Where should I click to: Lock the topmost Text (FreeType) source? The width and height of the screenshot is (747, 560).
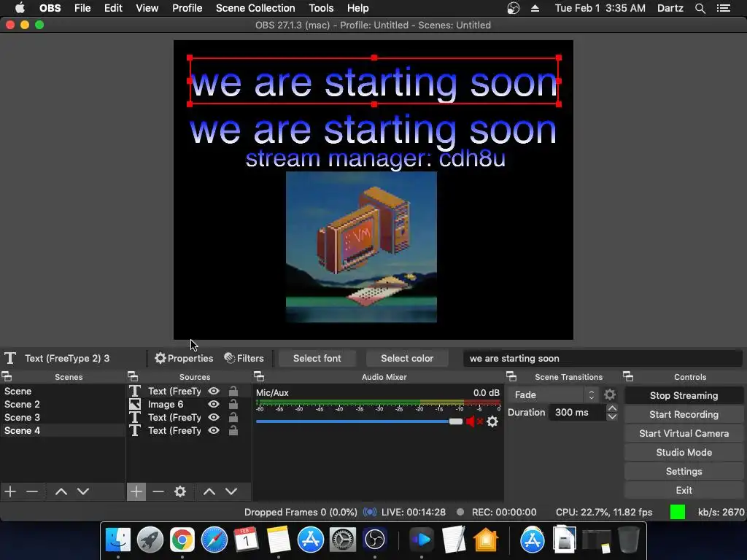pyautogui.click(x=233, y=391)
